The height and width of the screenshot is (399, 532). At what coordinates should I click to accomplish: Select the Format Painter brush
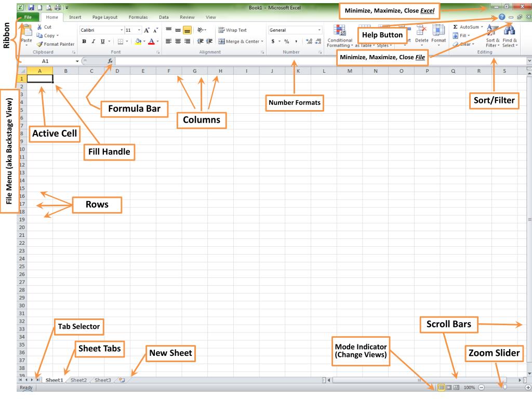[39, 44]
